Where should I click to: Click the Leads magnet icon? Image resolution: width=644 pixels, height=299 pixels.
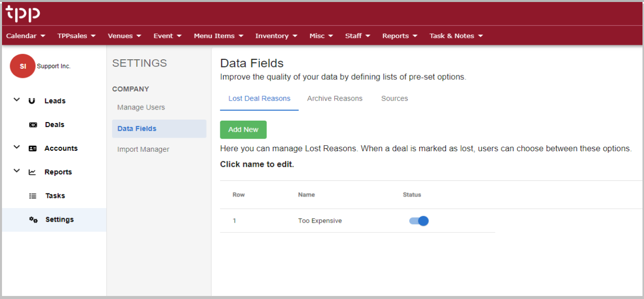tap(32, 101)
